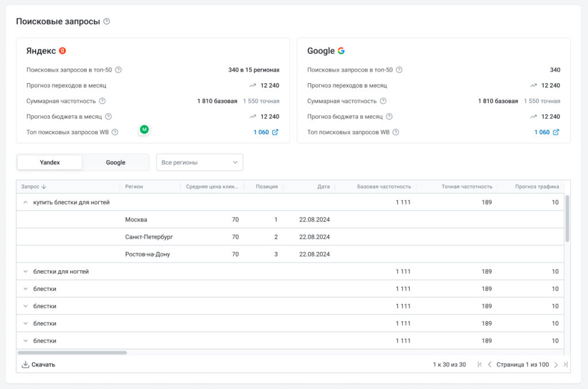
Task: Click help icon beside Google Топ поисковых запросов WB
Action: coord(396,132)
